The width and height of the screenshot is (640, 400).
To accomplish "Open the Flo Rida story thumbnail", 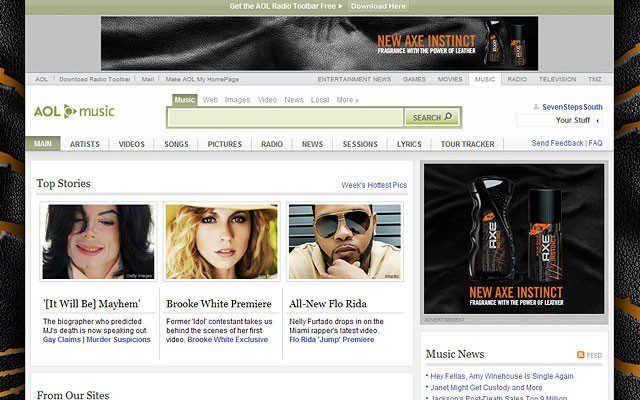I will [345, 242].
